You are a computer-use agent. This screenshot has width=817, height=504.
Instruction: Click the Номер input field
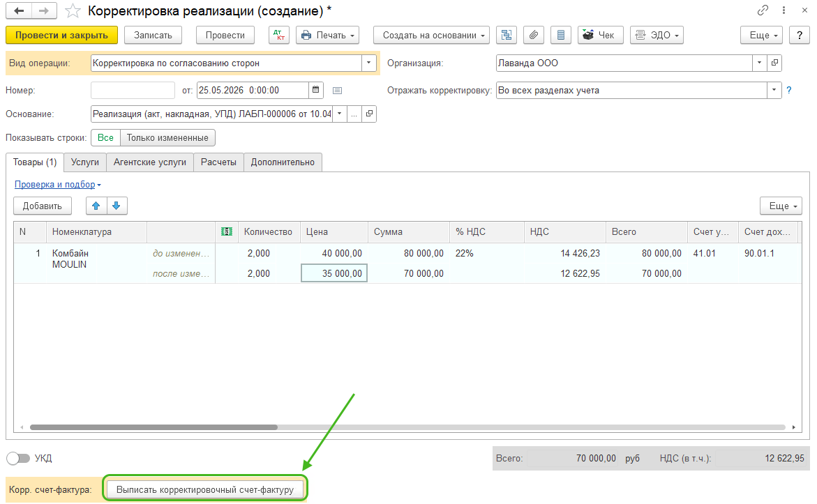pyautogui.click(x=133, y=90)
